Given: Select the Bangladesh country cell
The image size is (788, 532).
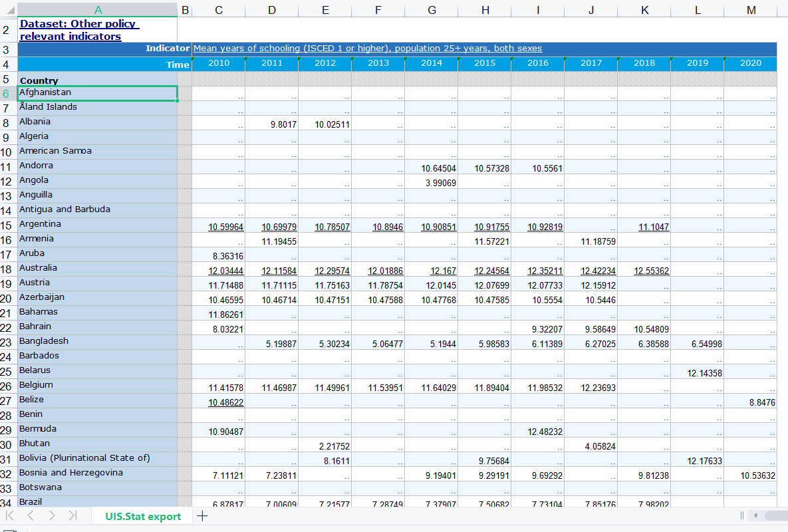Looking at the screenshot, I should point(44,341).
